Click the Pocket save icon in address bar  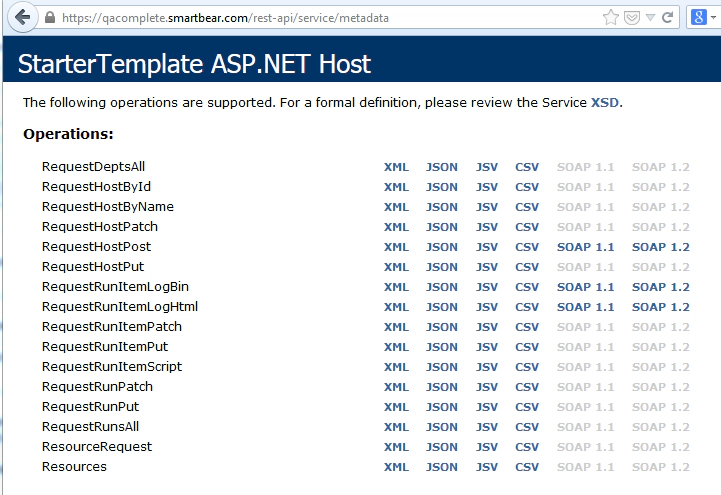(x=632, y=18)
